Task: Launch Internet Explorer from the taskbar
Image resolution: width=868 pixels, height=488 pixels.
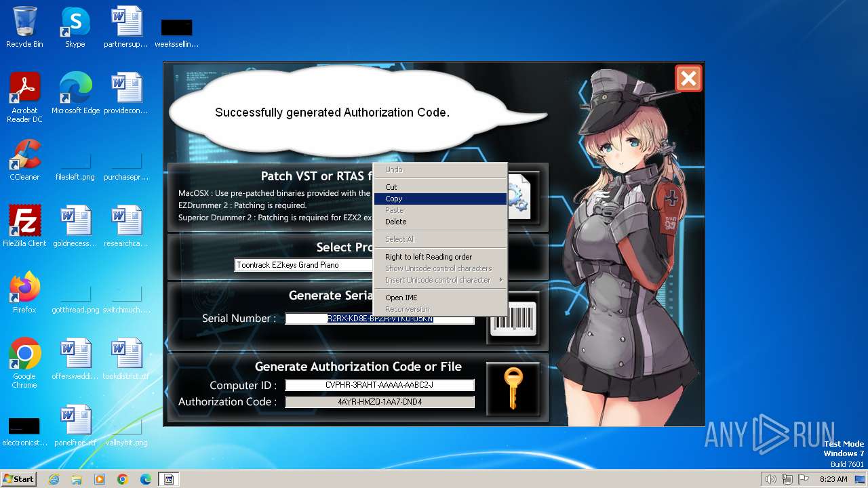Action: click(x=54, y=479)
